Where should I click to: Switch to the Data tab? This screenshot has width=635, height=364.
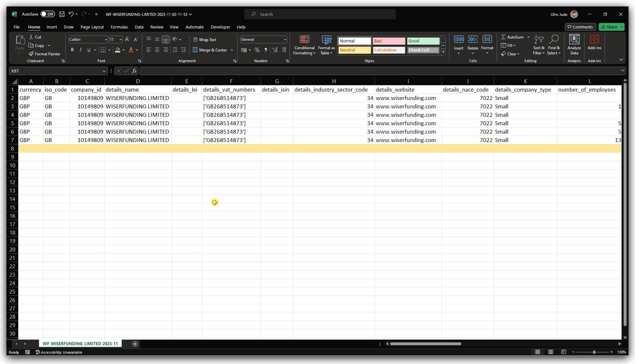[139, 27]
